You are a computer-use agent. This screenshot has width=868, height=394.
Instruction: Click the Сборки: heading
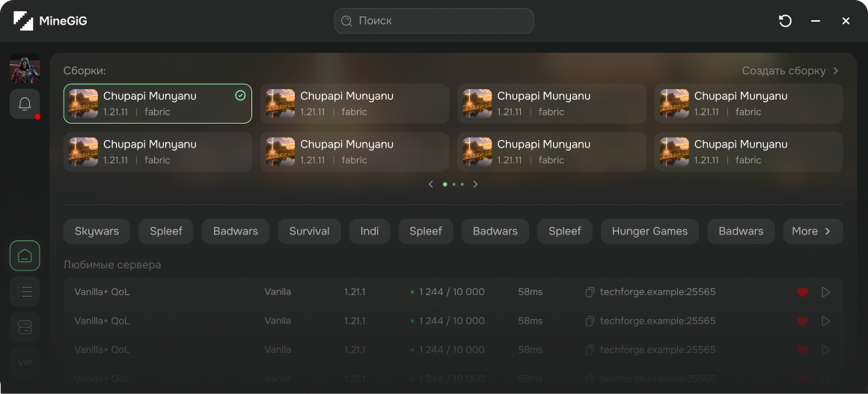click(85, 71)
